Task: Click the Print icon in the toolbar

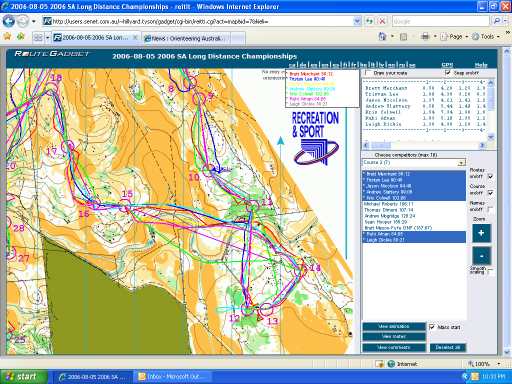Action: (425, 37)
